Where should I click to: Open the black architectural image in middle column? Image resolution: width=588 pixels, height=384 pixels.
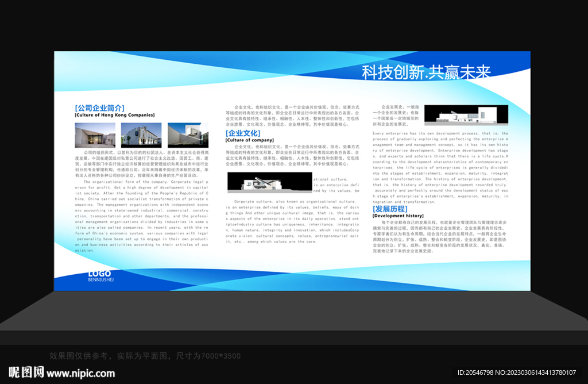(x=270, y=182)
